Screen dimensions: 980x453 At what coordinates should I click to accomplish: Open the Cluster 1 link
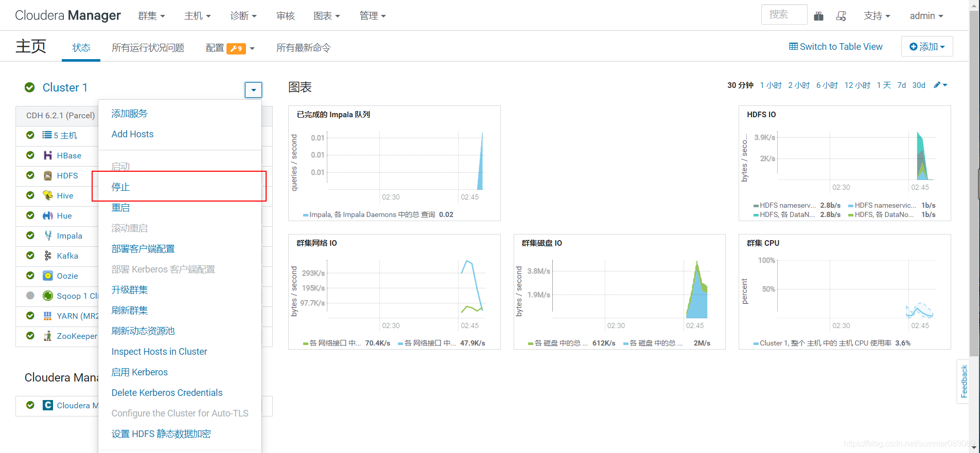(x=65, y=87)
